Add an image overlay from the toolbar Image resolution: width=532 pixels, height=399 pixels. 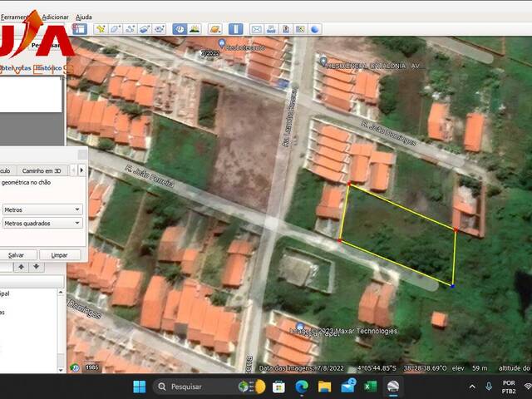[145, 29]
